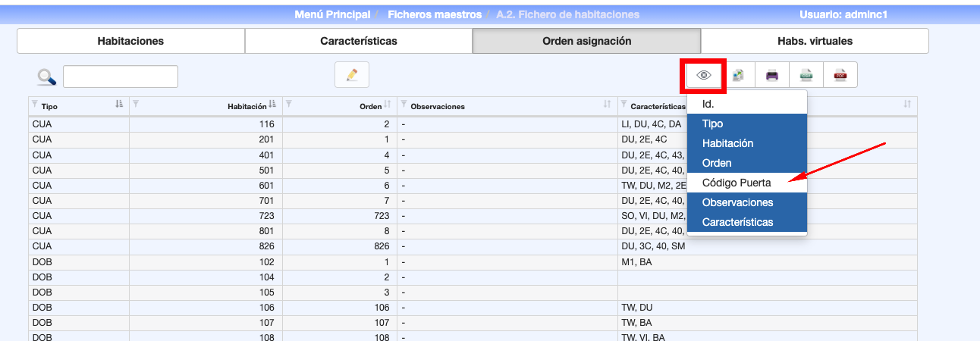Click the copy/export documents icon
Screen dimensions: 980x341
point(738,75)
